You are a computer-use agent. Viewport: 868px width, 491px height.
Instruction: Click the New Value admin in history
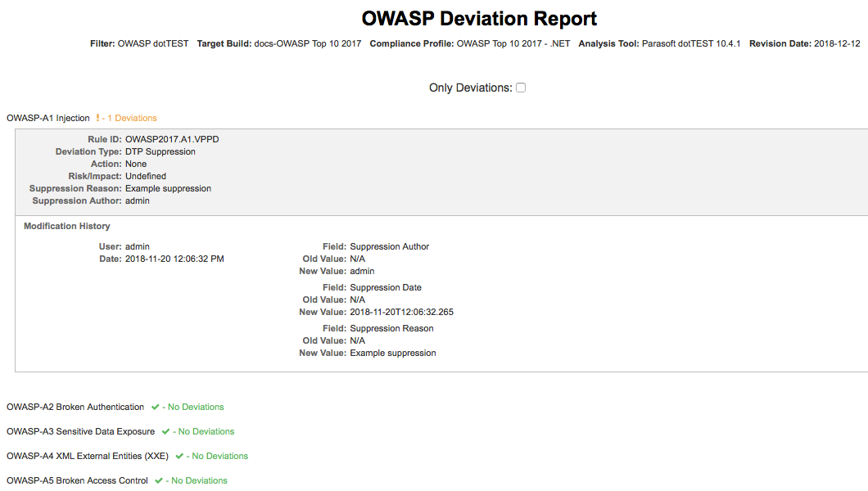click(x=362, y=271)
